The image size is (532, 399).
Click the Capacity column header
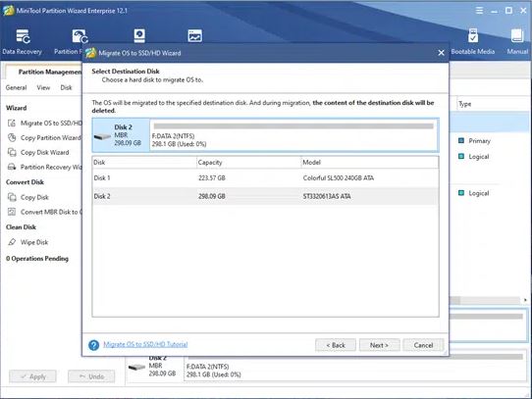[x=248, y=163]
